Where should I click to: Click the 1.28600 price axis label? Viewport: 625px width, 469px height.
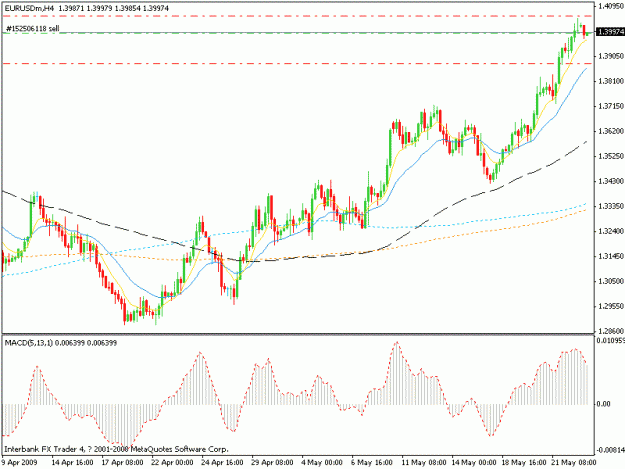point(611,332)
